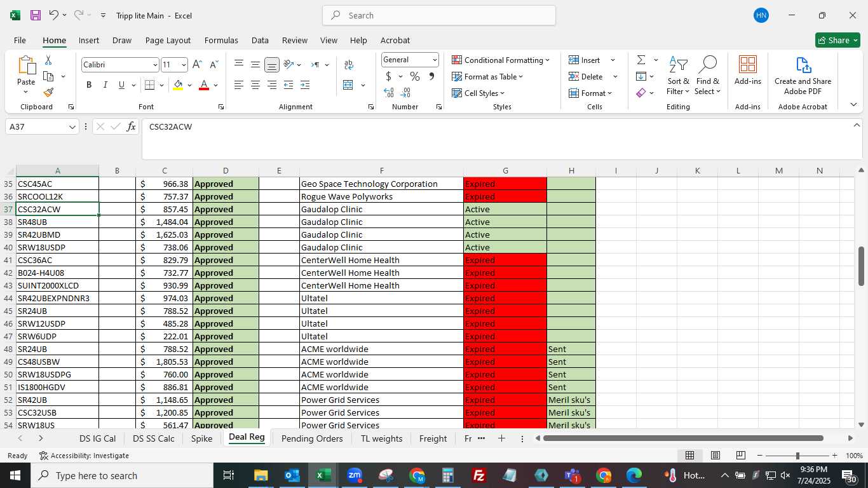Apply Percent Style format

tap(415, 76)
